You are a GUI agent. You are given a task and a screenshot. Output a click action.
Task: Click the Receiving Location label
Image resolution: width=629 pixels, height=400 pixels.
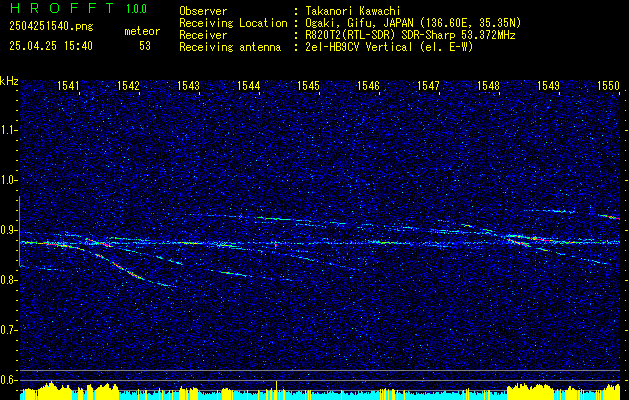pyautogui.click(x=233, y=23)
